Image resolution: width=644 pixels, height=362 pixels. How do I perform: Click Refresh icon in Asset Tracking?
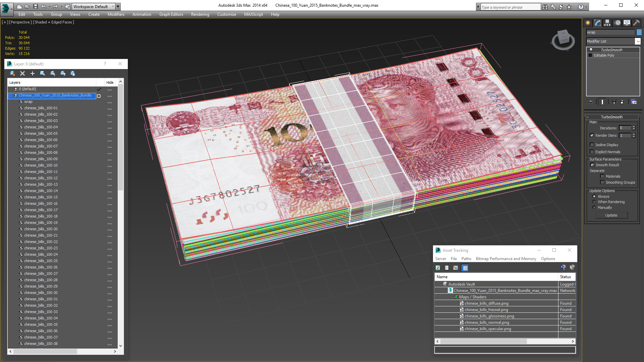pyautogui.click(x=438, y=268)
